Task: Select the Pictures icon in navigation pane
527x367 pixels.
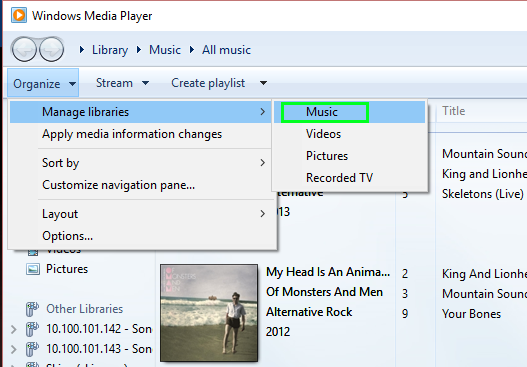Action: (33, 269)
